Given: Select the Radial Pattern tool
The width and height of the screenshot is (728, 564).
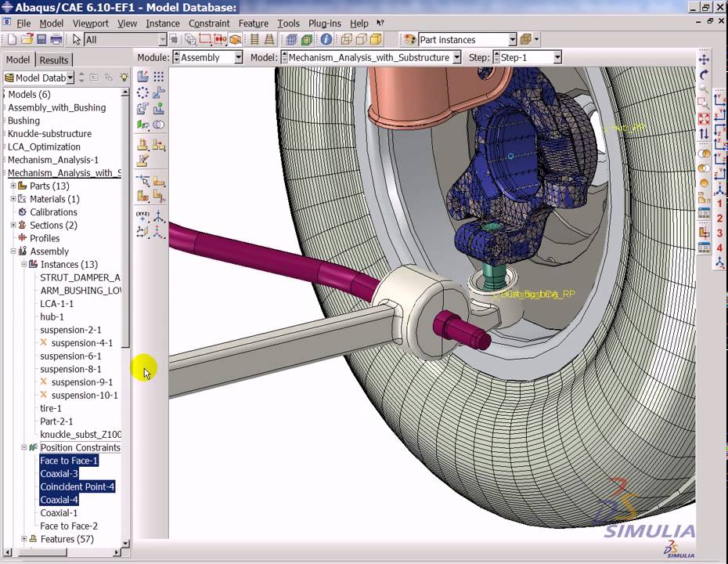Looking at the screenshot, I should [142, 92].
